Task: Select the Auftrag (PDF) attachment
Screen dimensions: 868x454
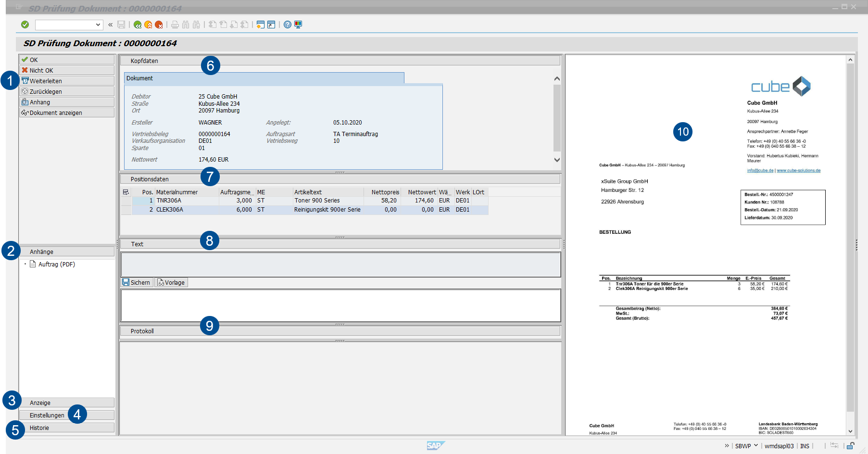Action: tap(58, 264)
